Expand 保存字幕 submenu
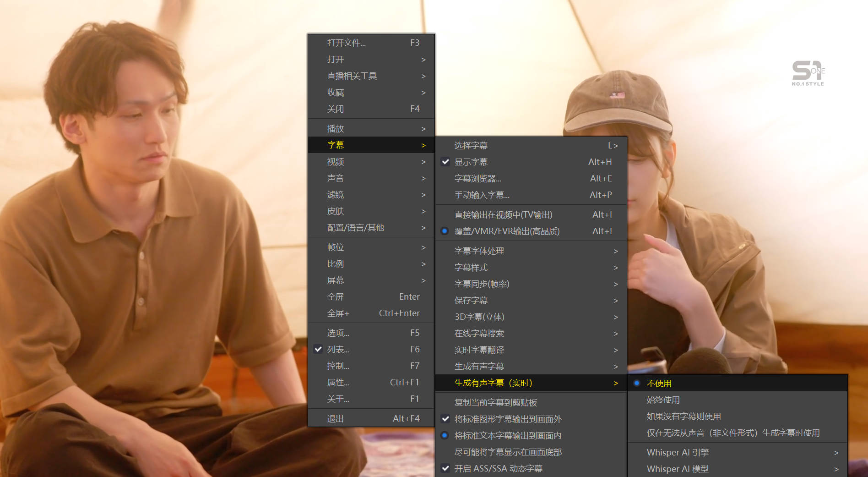The width and height of the screenshot is (868, 477). point(531,301)
